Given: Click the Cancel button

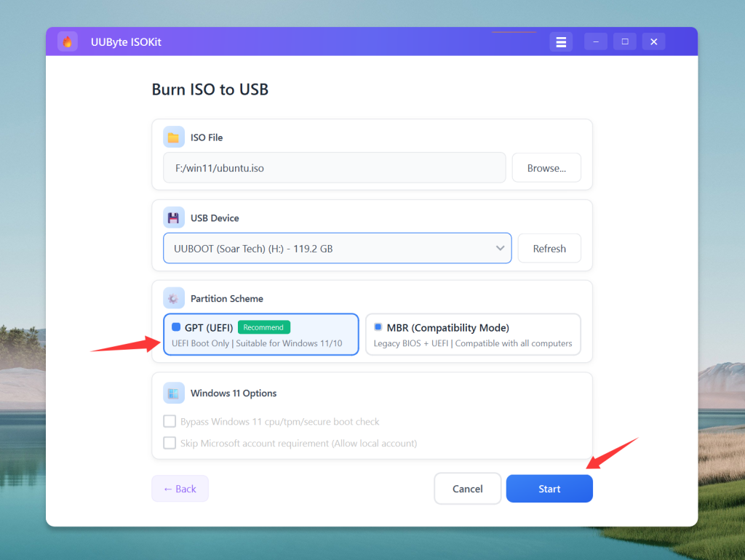Looking at the screenshot, I should pos(467,489).
